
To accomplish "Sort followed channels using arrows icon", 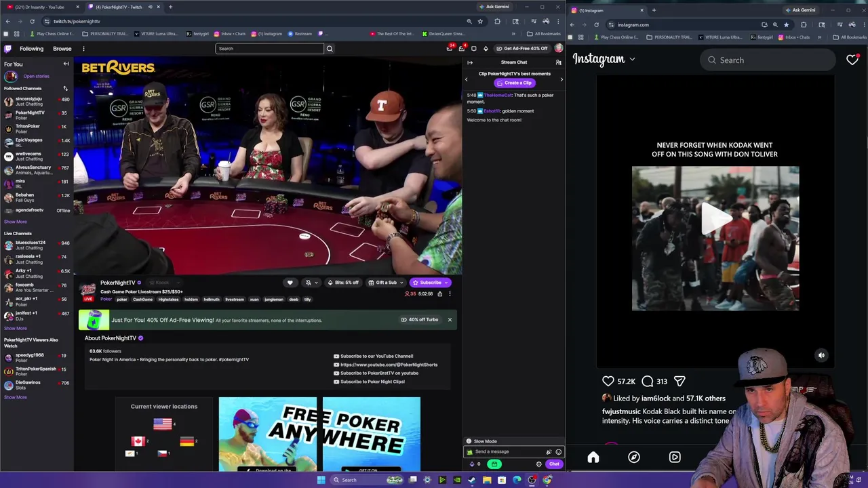I will pos(66,88).
